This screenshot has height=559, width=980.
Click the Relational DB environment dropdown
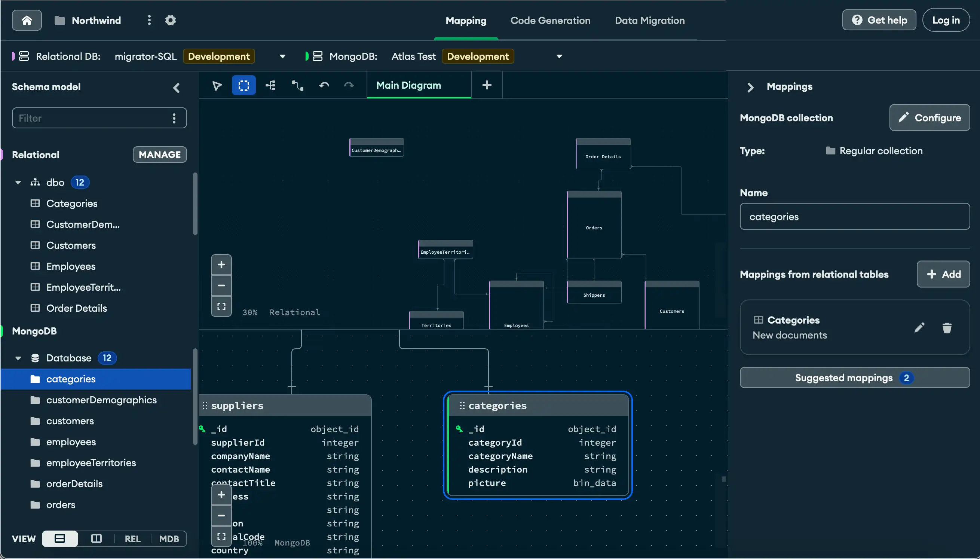(284, 56)
